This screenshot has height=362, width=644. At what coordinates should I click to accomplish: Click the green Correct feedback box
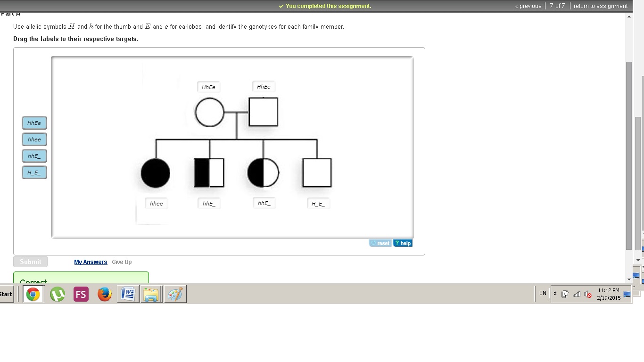81,278
